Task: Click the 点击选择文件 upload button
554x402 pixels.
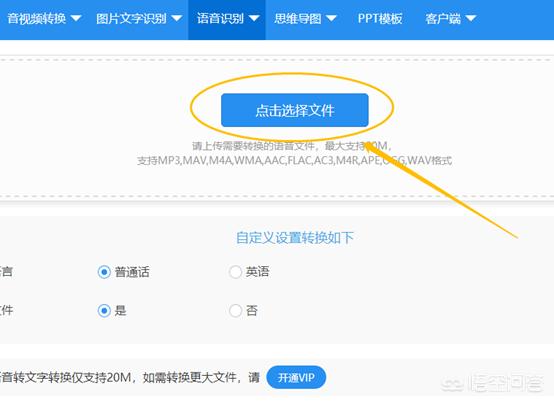Action: [x=295, y=110]
